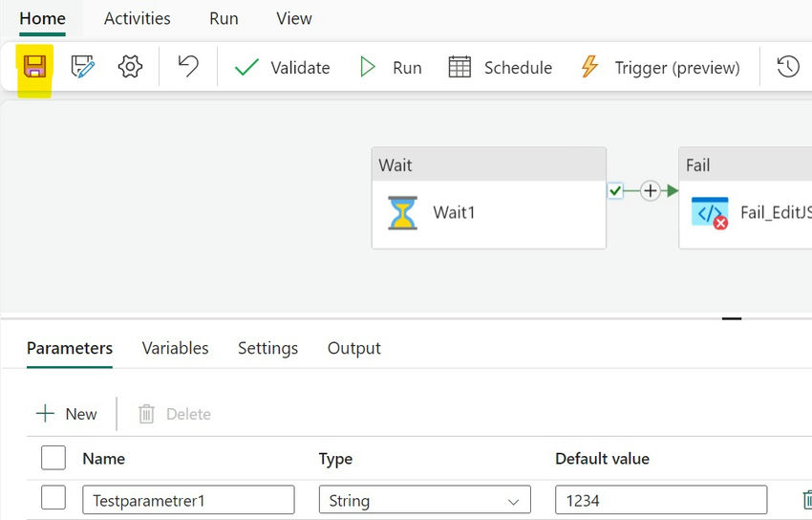Check the Testparametrer1 row checkbox
Image resolution: width=812 pixels, height=520 pixels.
point(53,499)
